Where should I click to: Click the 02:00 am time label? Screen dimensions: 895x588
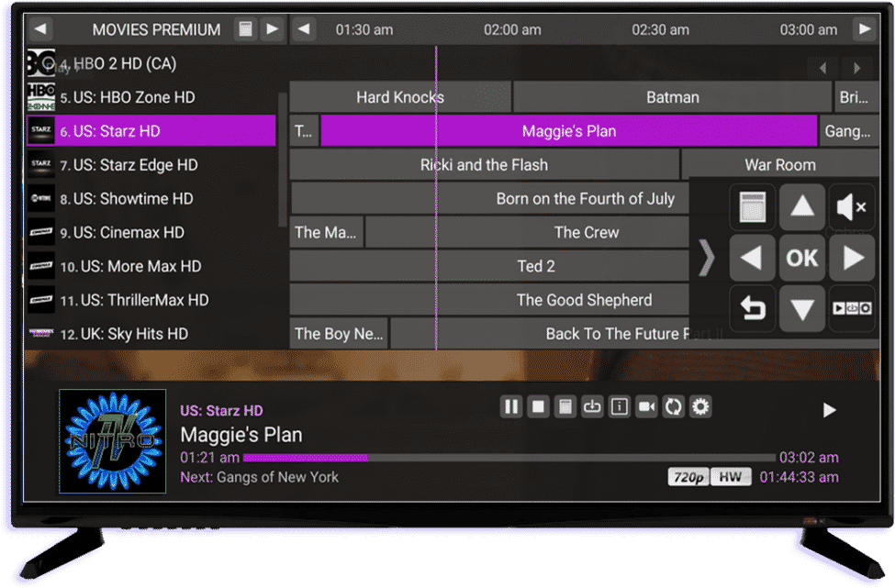pos(512,29)
